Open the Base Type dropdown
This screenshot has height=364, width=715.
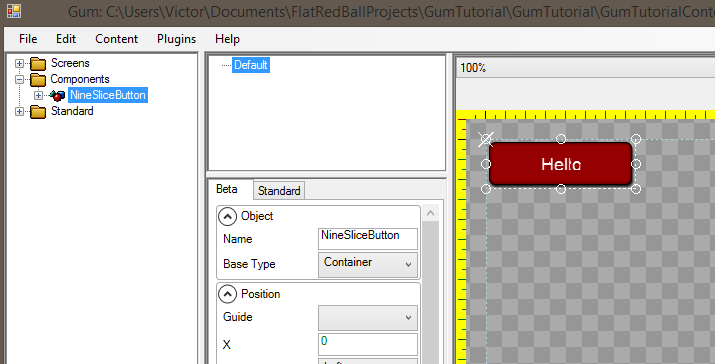pos(368,264)
